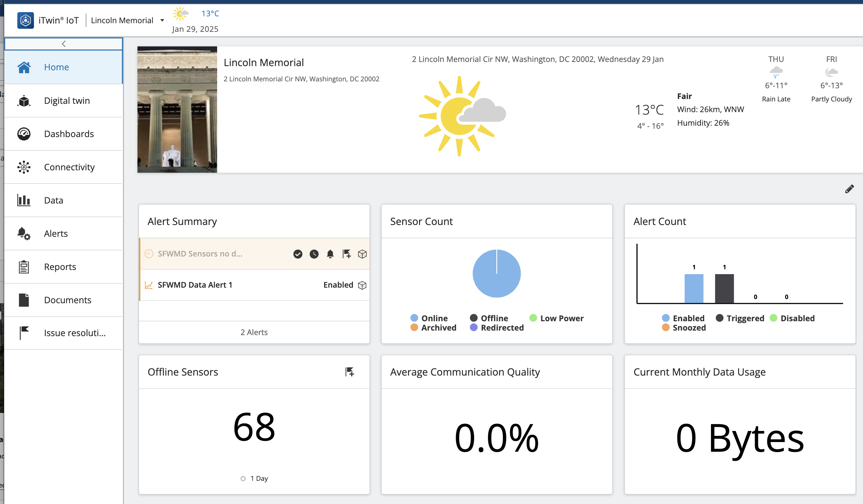Click the clock snooze icon on SFWMD Sensors alert
This screenshot has height=504, width=863.
coord(314,254)
